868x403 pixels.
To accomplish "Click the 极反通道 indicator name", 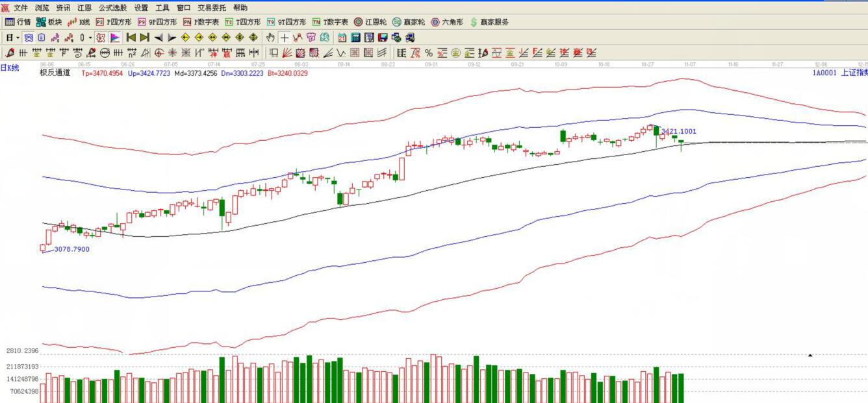I will coord(55,73).
